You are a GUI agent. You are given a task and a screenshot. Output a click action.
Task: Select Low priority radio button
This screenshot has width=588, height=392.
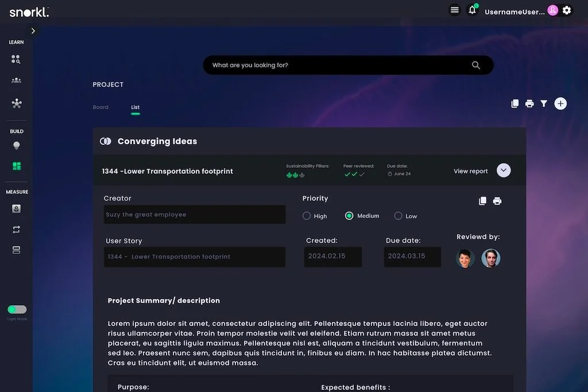(x=398, y=216)
